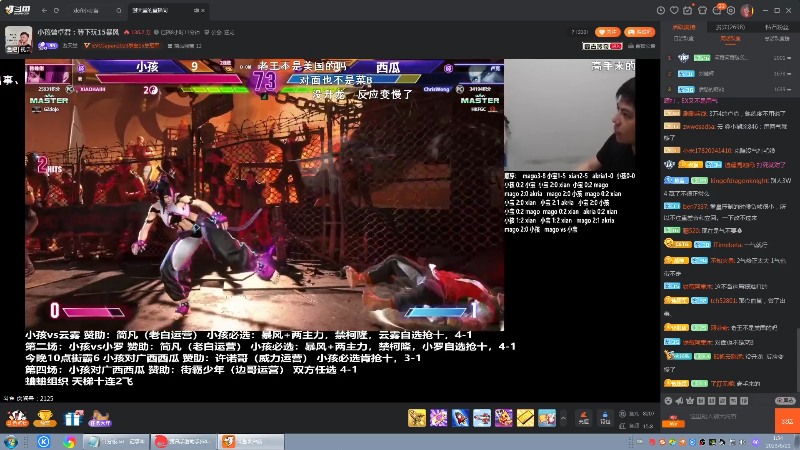The image size is (800, 450).
Task: Open Windows Start button
Action: [11, 441]
